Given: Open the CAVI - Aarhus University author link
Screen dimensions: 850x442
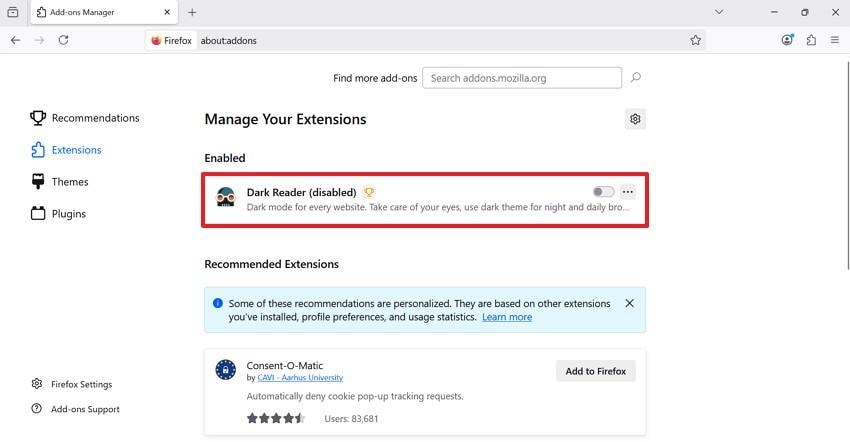Looking at the screenshot, I should (300, 377).
